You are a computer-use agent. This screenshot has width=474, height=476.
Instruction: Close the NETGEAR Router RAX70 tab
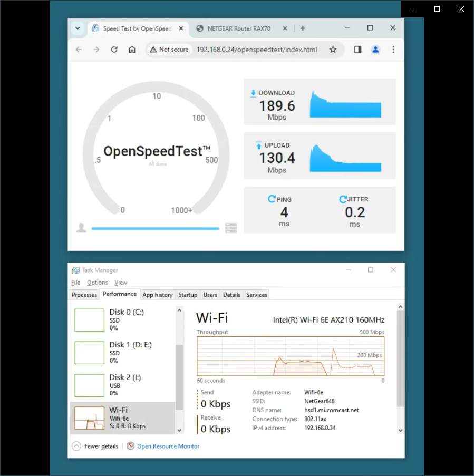(x=285, y=28)
